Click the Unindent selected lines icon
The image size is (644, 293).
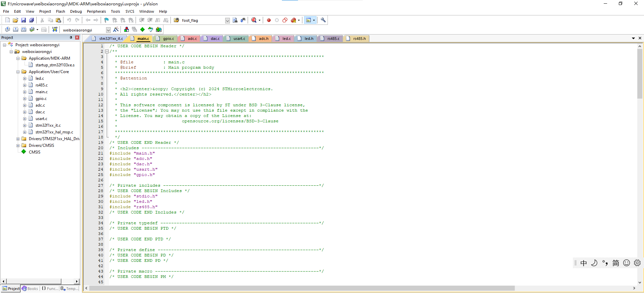point(150,20)
